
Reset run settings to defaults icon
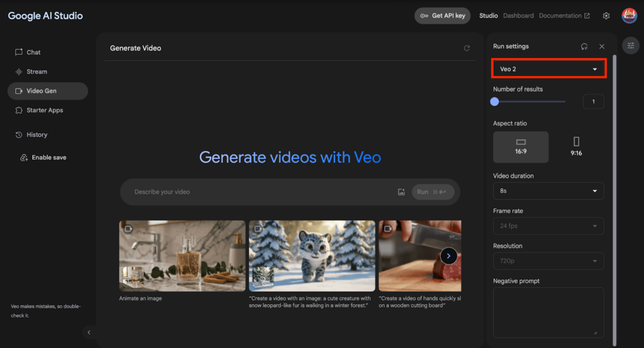tap(584, 46)
